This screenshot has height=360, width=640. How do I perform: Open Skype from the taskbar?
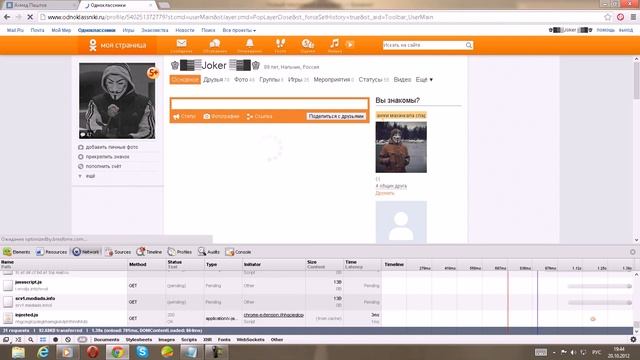[x=142, y=351]
